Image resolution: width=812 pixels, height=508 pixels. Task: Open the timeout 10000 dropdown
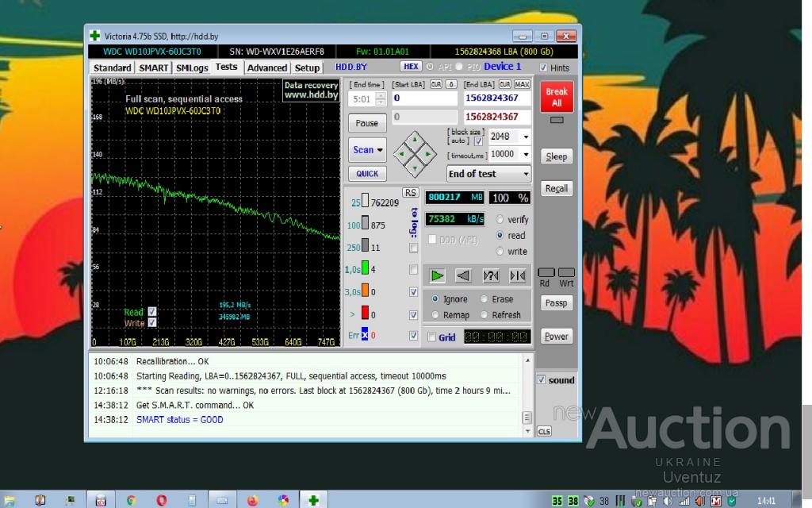coord(526,154)
